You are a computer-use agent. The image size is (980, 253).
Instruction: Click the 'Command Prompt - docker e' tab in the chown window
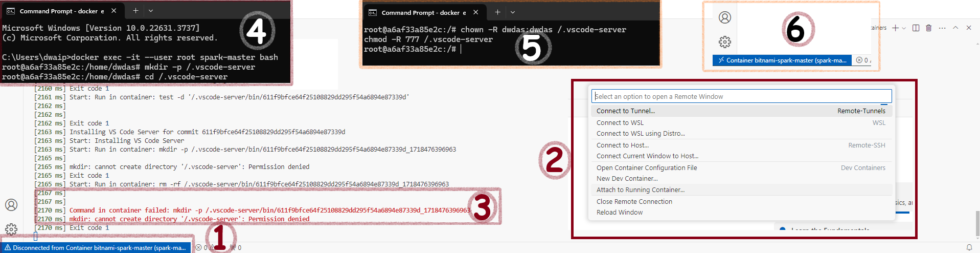pyautogui.click(x=424, y=12)
